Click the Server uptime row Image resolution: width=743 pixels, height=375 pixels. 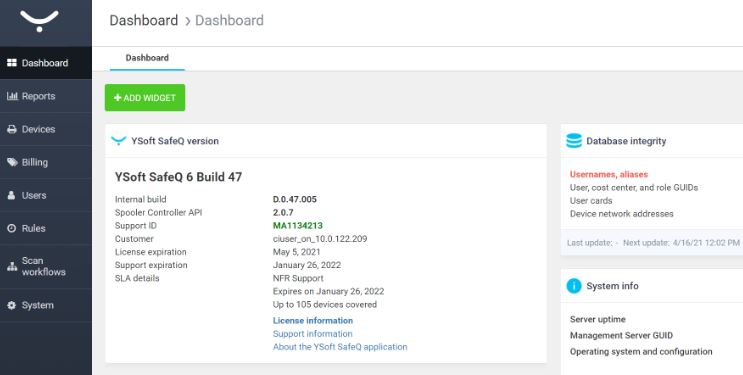[x=598, y=320]
